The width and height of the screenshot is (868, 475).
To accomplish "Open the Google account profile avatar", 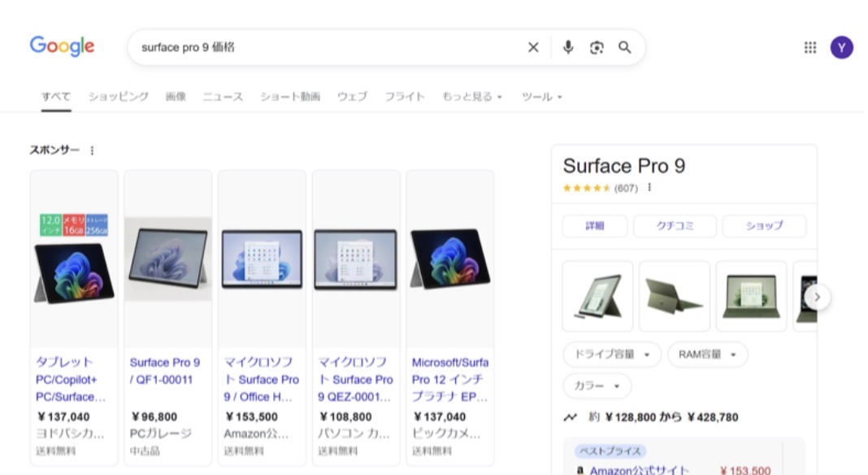I will pyautogui.click(x=841, y=47).
